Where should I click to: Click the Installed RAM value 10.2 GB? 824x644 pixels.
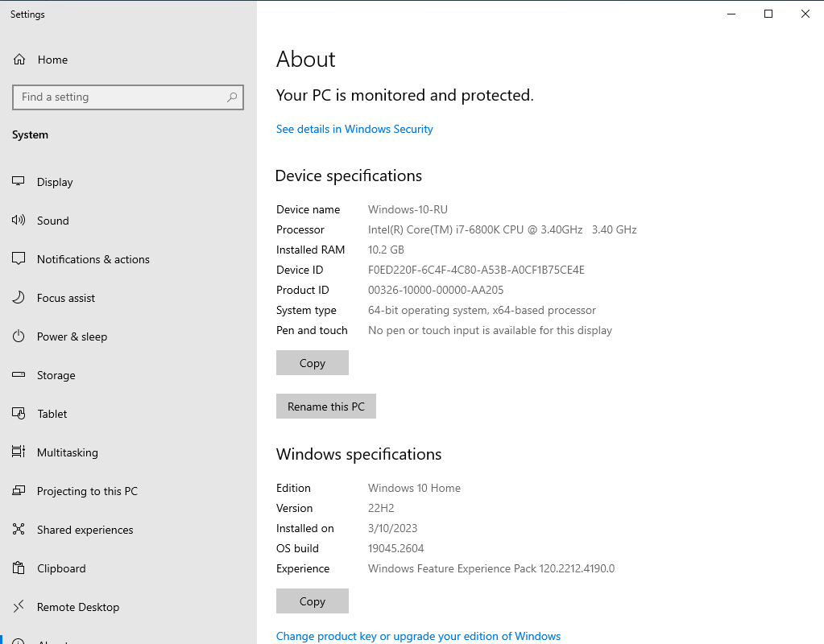pos(387,250)
